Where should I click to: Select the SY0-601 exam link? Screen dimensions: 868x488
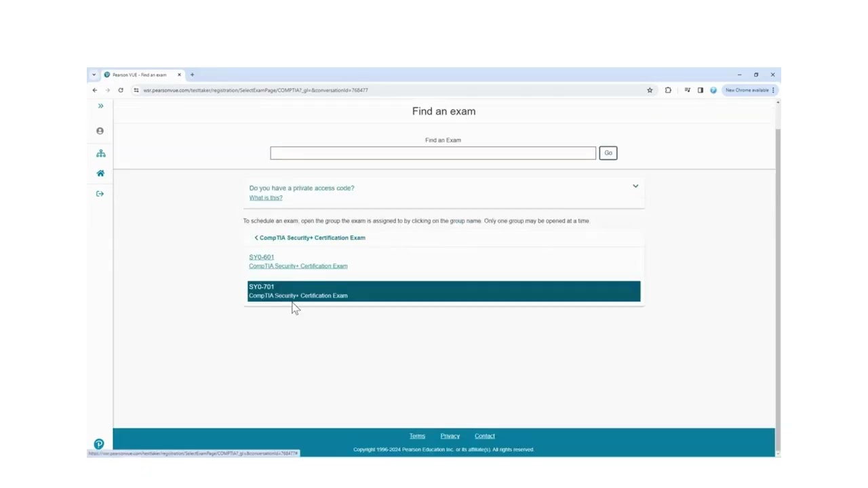click(262, 257)
